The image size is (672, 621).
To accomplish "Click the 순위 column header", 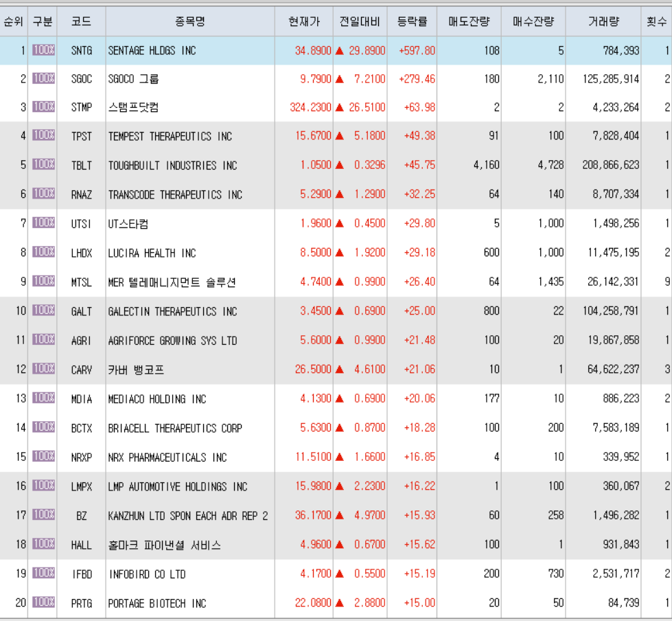I will click(x=14, y=21).
